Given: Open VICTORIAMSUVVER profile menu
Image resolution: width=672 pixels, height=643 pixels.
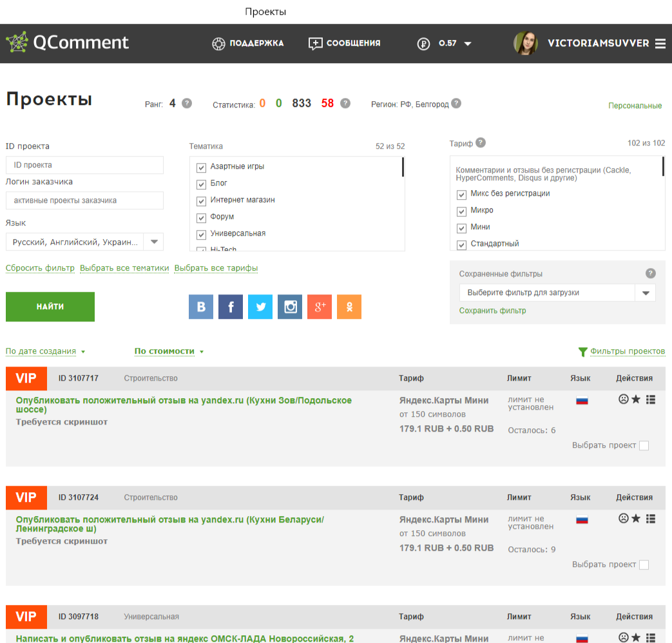Looking at the screenshot, I should pyautogui.click(x=599, y=43).
